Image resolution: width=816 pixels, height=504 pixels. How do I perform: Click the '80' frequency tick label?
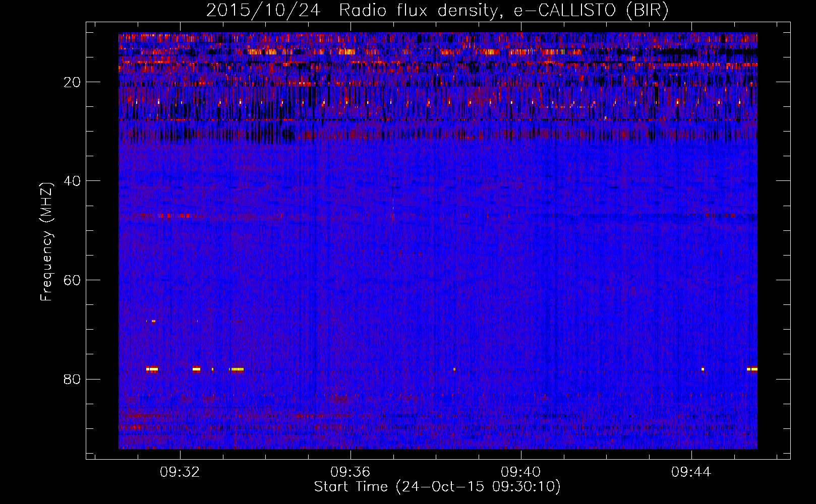pos(72,379)
